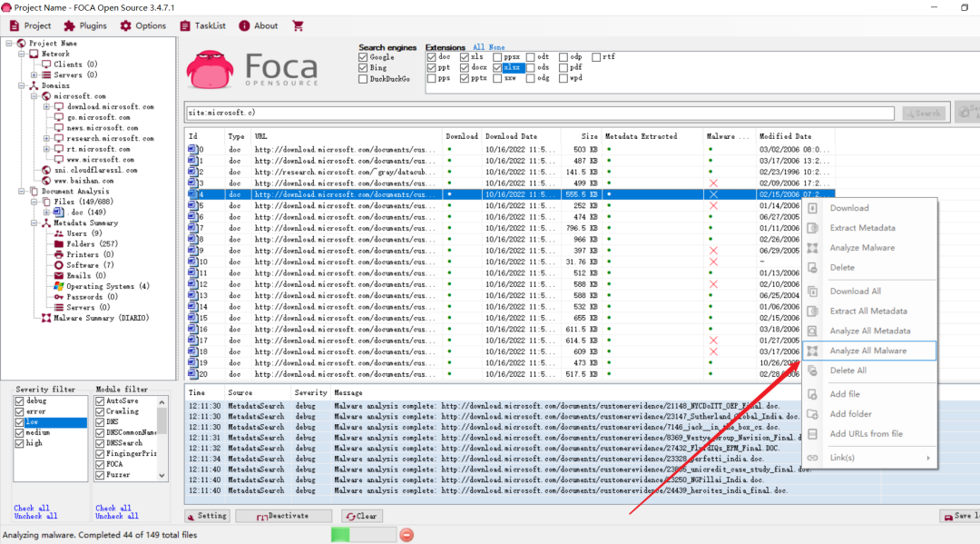Click the Analyze Malware icon in the context menu
Viewport: 980px width, 544px height.
click(812, 248)
